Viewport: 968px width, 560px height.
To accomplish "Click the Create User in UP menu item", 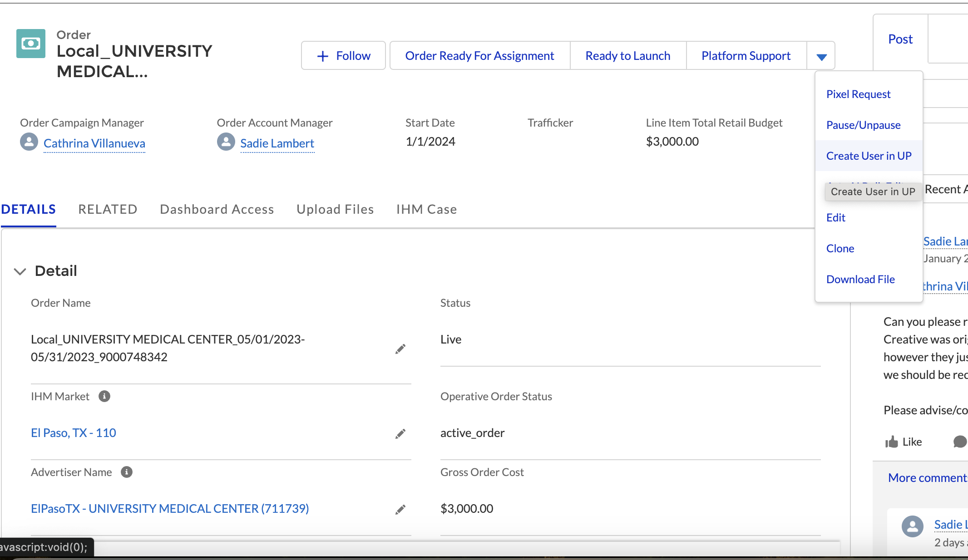I will pyautogui.click(x=869, y=155).
